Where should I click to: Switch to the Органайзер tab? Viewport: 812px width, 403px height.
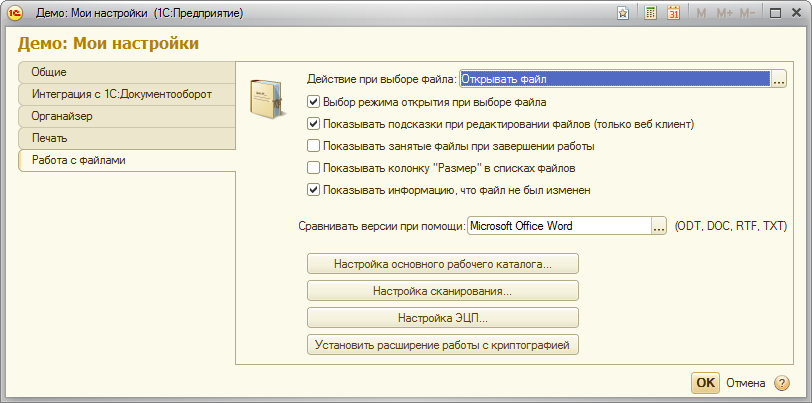[x=126, y=116]
